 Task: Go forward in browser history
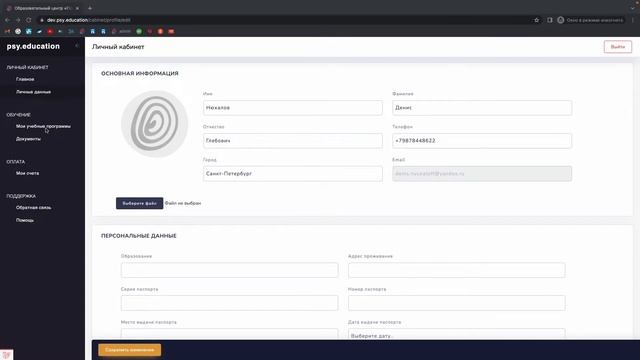click(18, 20)
